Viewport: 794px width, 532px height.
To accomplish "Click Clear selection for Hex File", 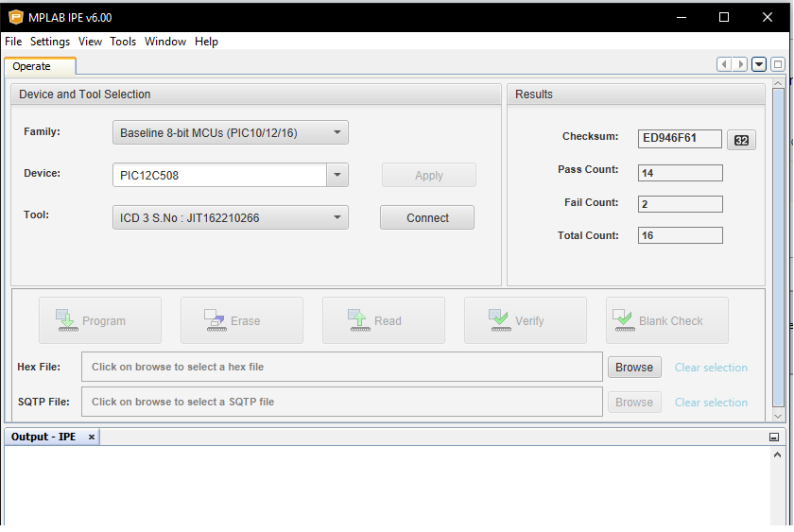I will point(711,368).
